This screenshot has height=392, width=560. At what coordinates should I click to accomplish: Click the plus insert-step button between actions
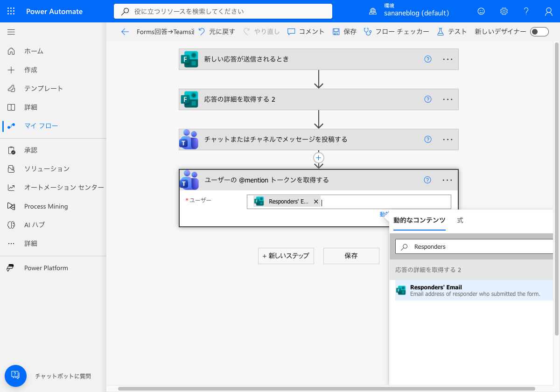319,158
